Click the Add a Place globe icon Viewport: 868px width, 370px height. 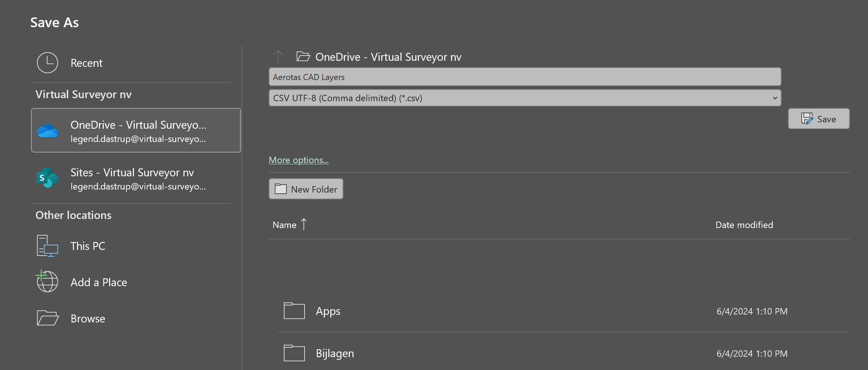(x=47, y=281)
